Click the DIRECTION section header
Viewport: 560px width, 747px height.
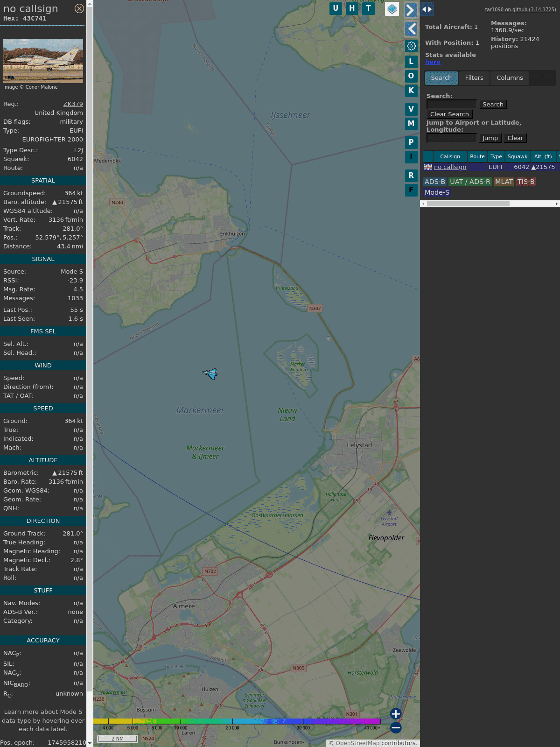pos(43,521)
